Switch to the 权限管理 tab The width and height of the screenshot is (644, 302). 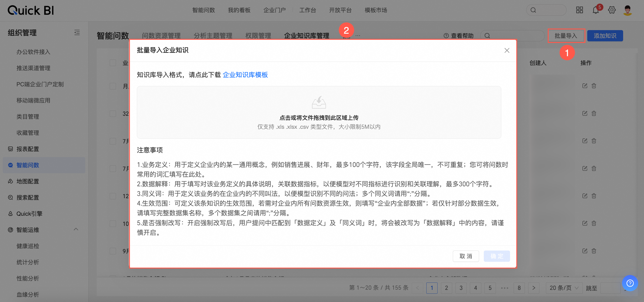click(258, 36)
